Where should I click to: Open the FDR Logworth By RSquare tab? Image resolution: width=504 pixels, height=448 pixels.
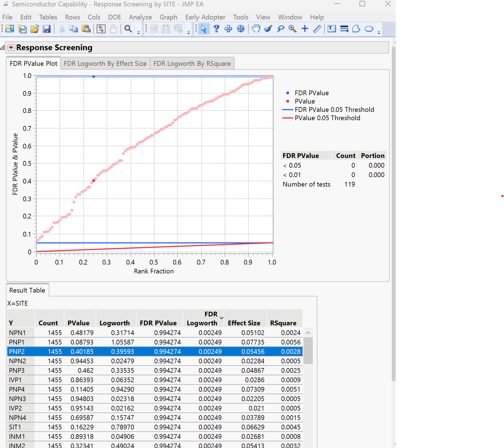(192, 64)
